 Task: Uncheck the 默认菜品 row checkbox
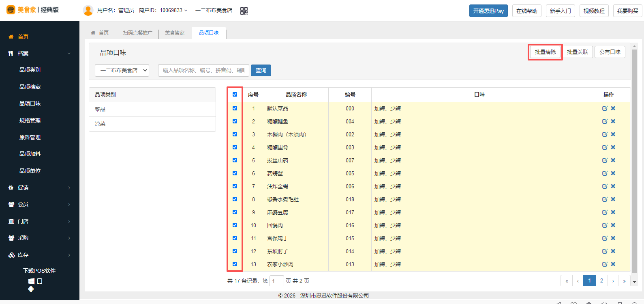coord(235,108)
